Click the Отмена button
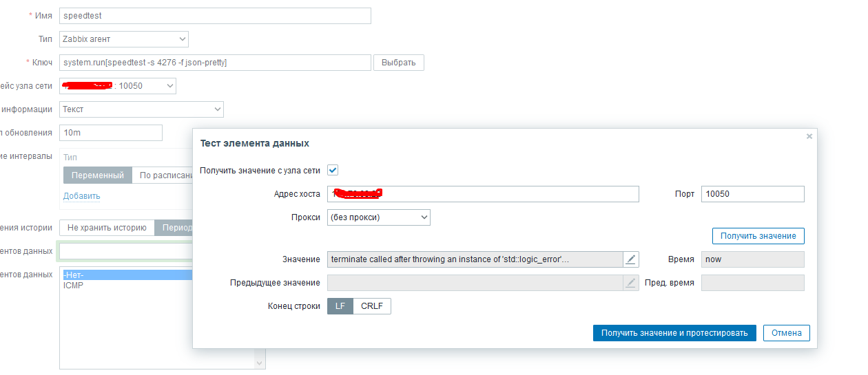The width and height of the screenshot is (868, 375). [x=786, y=333]
